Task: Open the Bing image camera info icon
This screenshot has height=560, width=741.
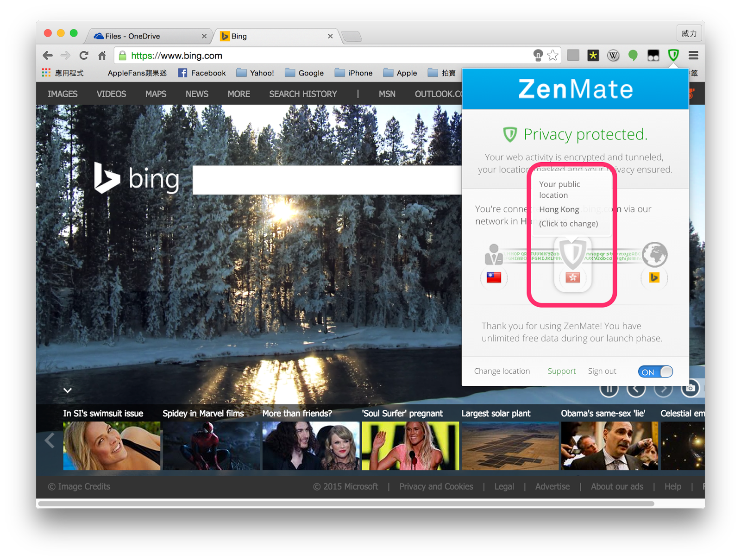Action: [690, 389]
